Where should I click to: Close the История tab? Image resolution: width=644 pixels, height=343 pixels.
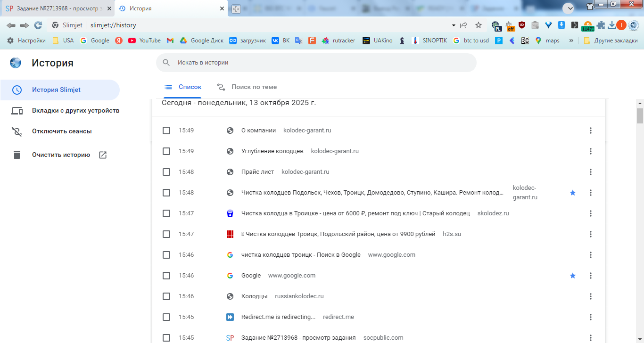point(222,8)
